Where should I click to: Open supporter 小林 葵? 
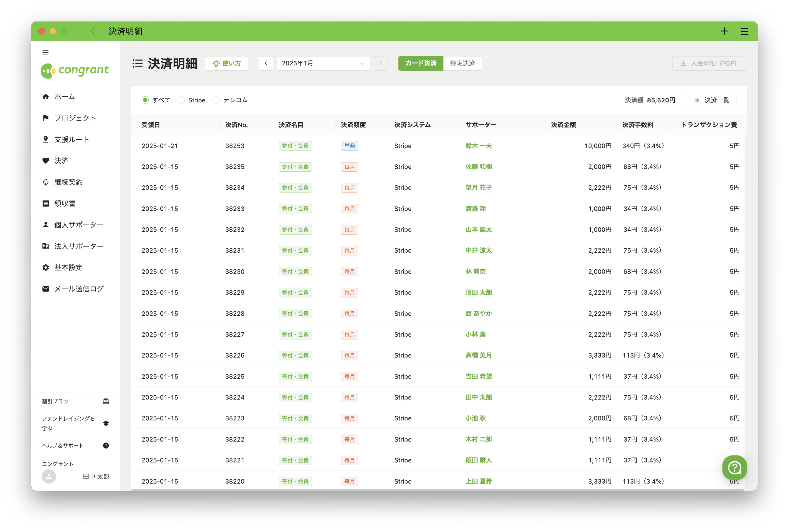click(x=475, y=334)
